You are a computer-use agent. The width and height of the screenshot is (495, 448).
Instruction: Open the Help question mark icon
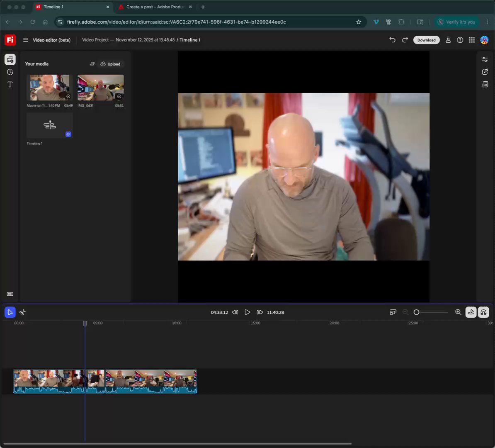click(x=460, y=40)
